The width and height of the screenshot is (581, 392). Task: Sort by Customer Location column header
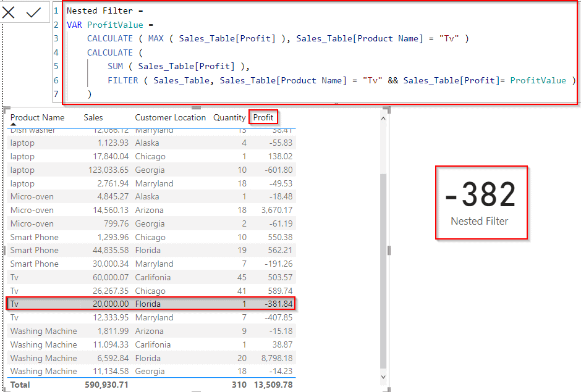170,117
